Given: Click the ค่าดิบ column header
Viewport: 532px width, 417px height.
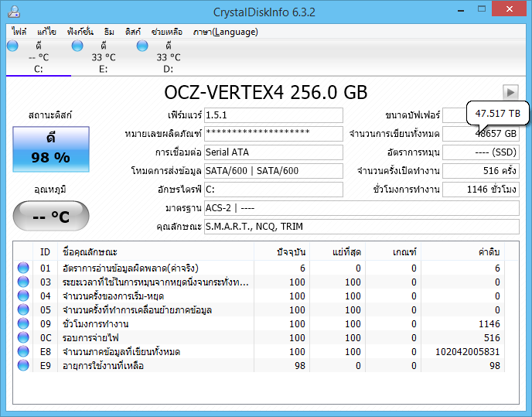Looking at the screenshot, I should tap(462, 252).
